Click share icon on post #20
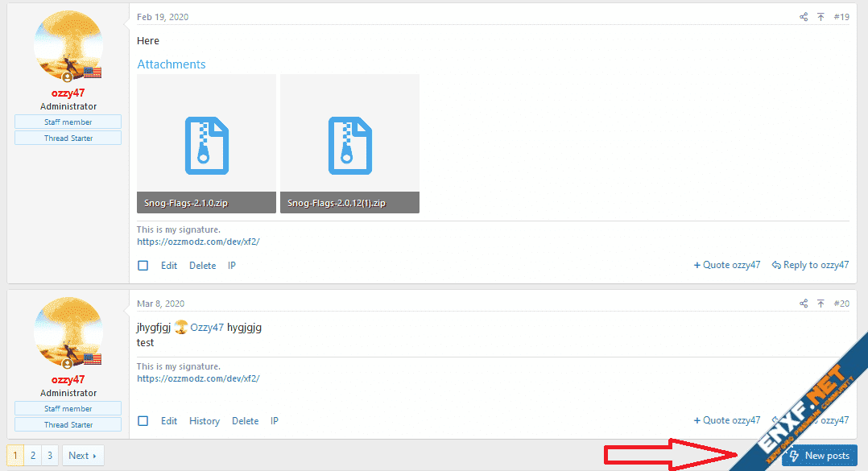 point(804,304)
